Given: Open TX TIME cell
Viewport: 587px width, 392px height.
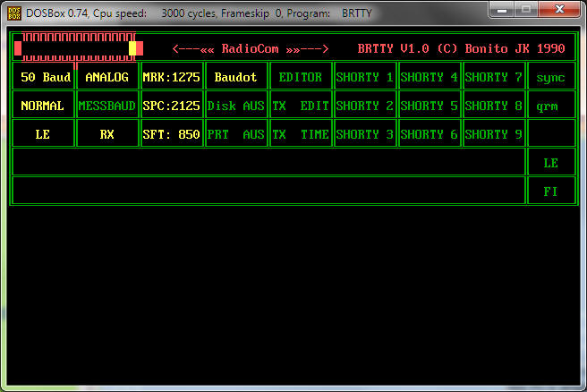Looking at the screenshot, I should [x=301, y=134].
